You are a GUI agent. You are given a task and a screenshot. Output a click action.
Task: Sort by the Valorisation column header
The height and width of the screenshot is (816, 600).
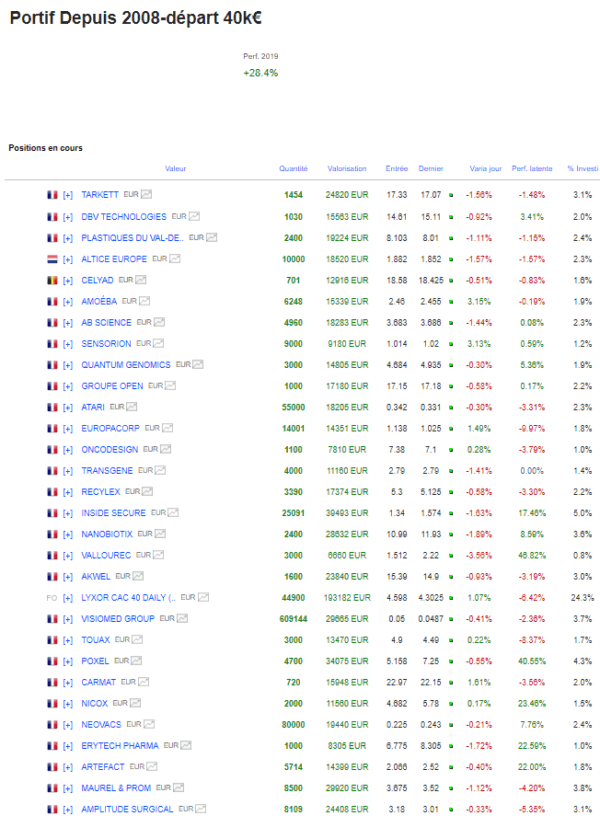tap(347, 169)
